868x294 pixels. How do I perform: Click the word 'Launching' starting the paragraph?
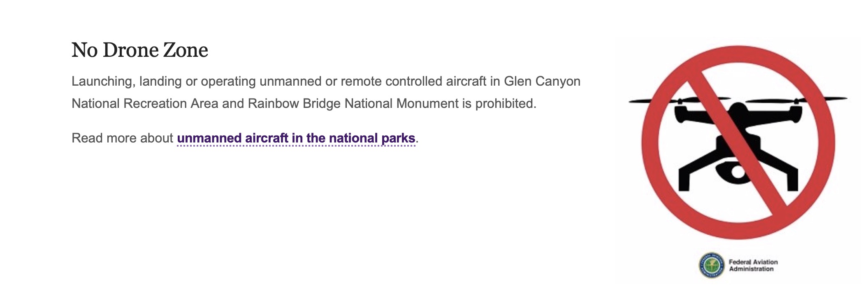(x=102, y=82)
